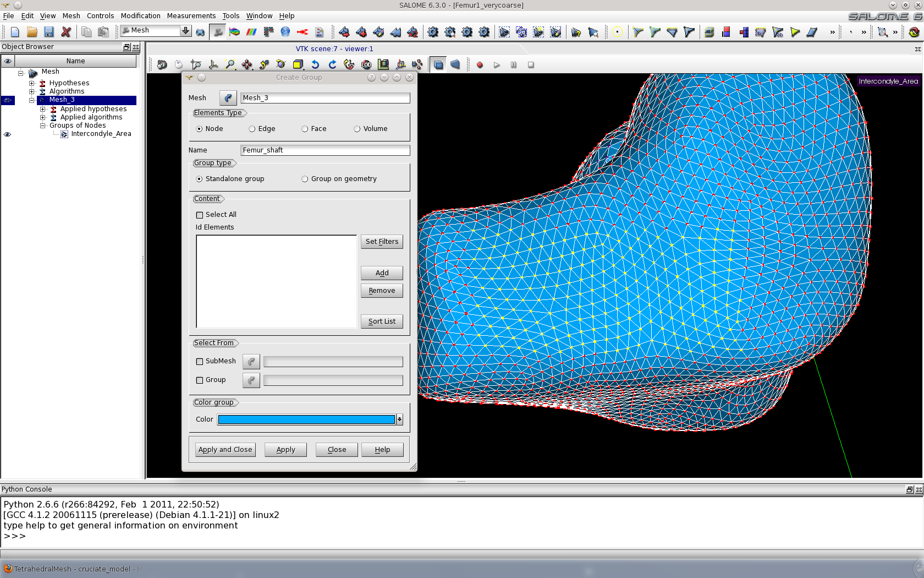Screen dimensions: 924x578
Task: Click the yellow cube view orientation icon
Action: click(298, 64)
